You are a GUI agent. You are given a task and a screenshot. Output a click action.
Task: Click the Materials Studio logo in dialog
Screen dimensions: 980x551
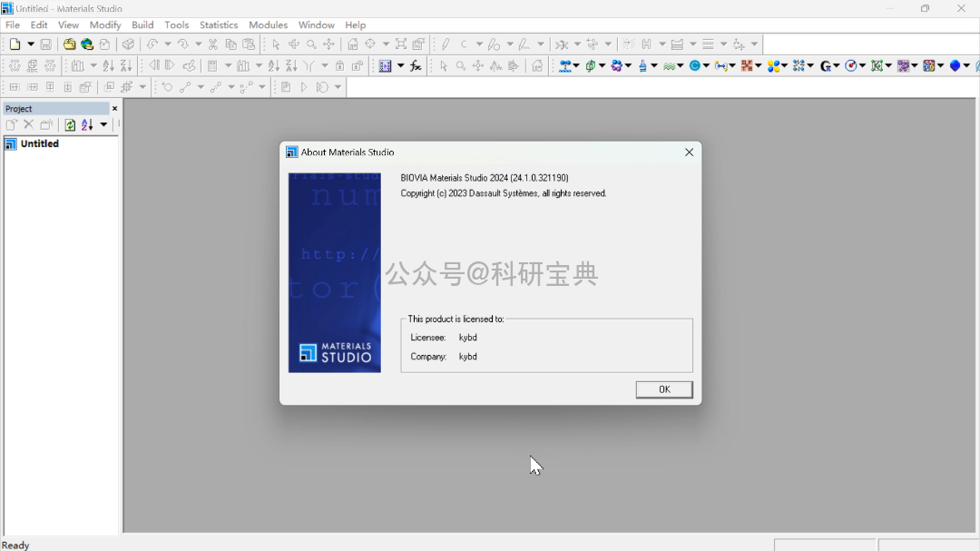tap(335, 352)
